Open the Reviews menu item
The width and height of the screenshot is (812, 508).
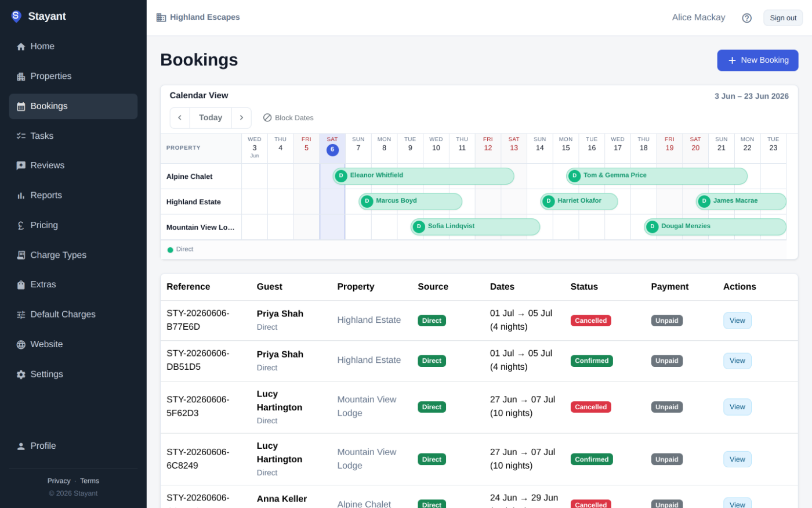click(x=73, y=165)
